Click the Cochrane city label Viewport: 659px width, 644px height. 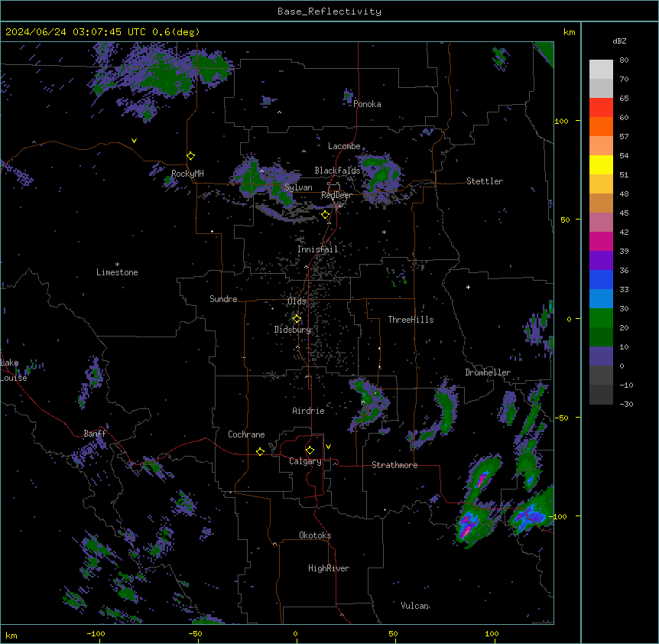click(246, 434)
